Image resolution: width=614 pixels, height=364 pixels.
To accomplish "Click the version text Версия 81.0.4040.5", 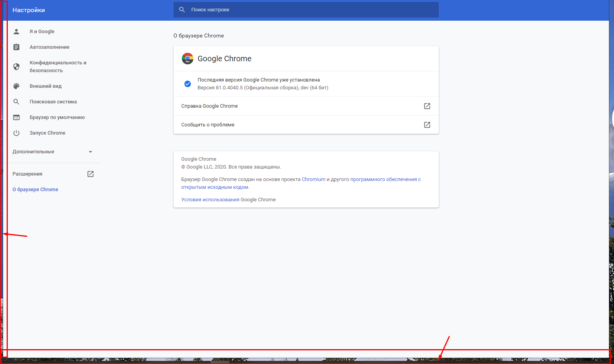I will [x=220, y=88].
